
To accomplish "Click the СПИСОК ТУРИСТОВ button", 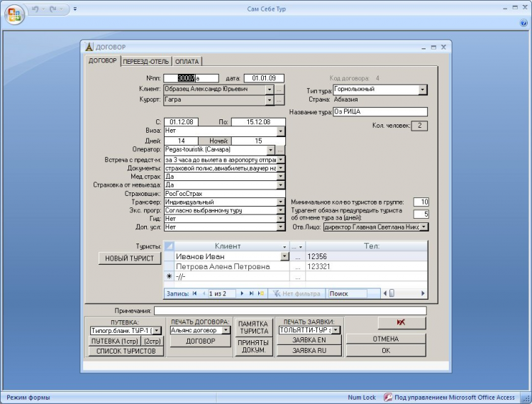I will pos(126,351).
